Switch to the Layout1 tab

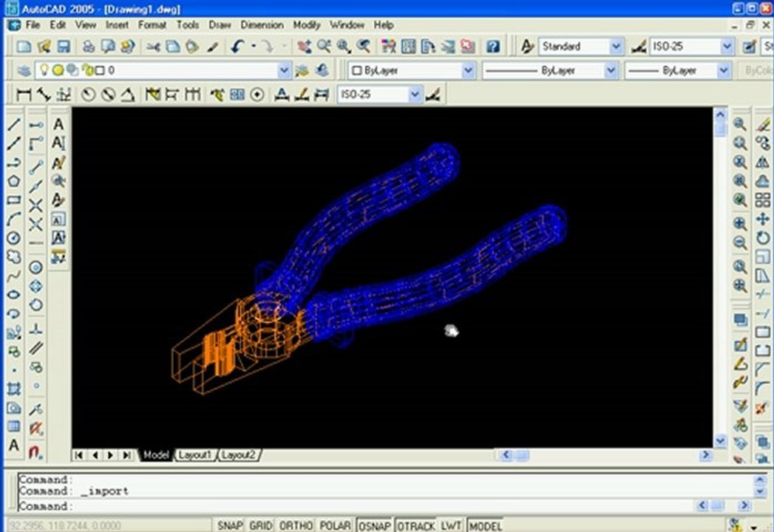(194, 454)
